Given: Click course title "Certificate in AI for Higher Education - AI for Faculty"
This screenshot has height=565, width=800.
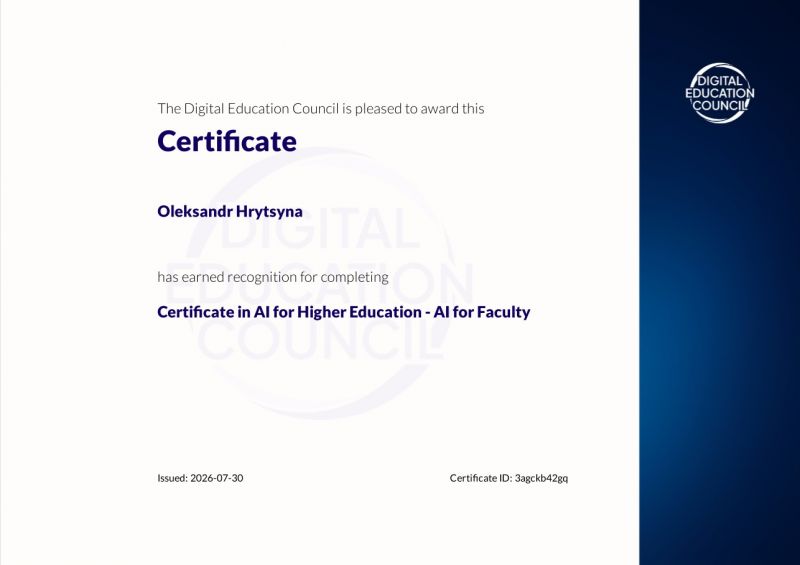Looking at the screenshot, I should click(343, 312).
